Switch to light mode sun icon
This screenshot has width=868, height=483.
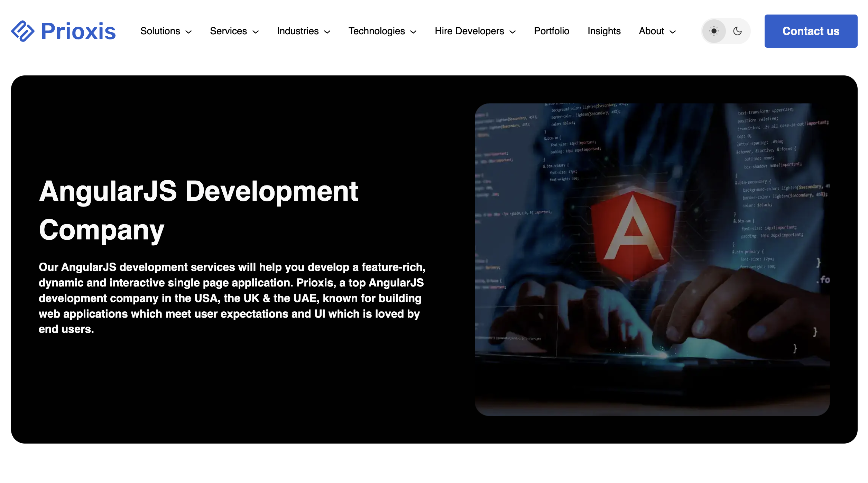click(x=714, y=31)
